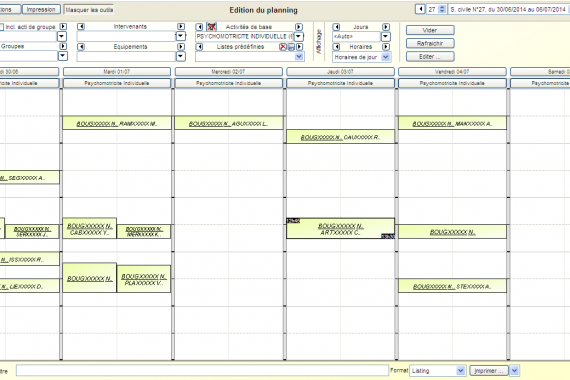Click next arrow beside Jours label
Viewport: 570px width, 380px height.
386,27
